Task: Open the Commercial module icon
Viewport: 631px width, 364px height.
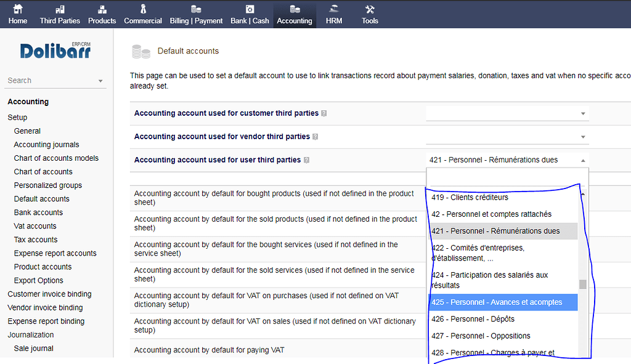Action: coord(143,10)
